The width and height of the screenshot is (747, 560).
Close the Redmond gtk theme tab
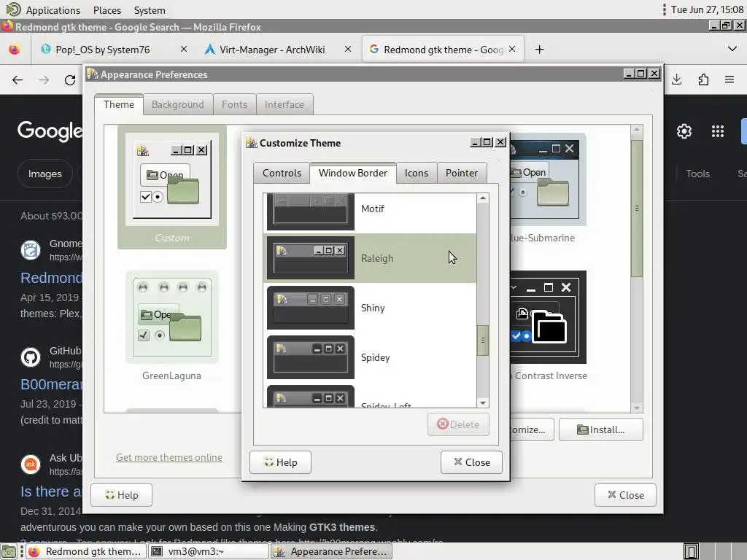pos(512,49)
